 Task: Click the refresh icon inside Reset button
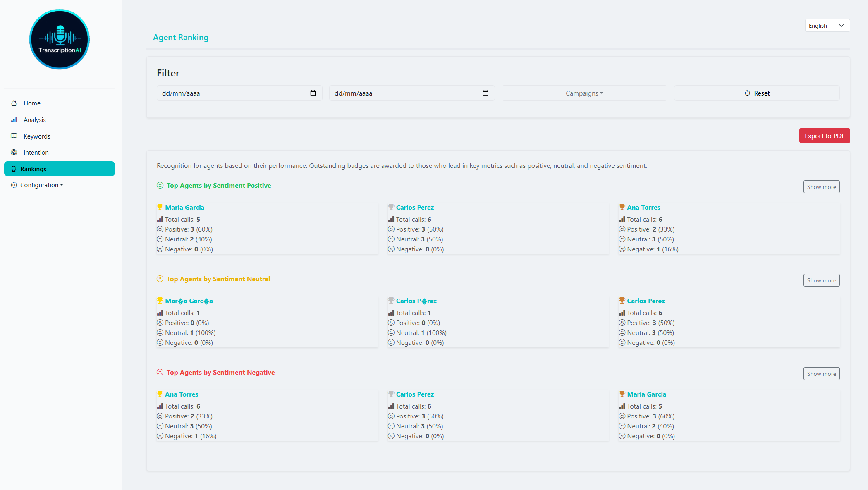click(746, 93)
